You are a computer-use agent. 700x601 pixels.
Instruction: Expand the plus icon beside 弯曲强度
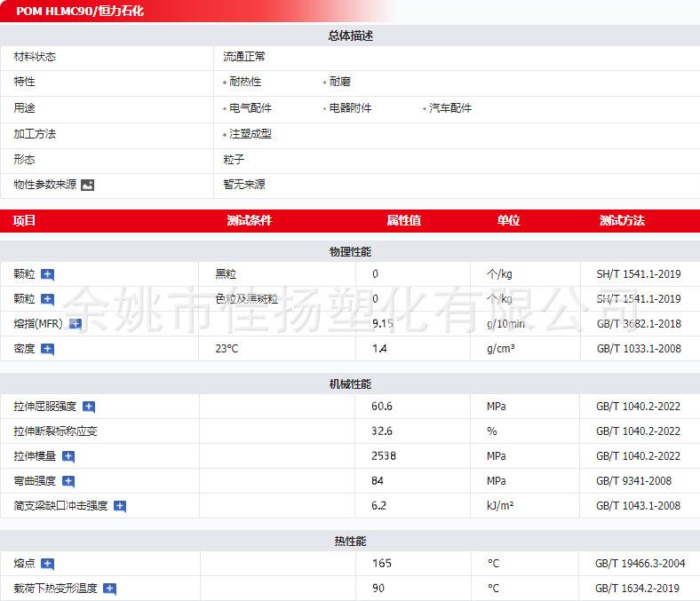point(68,481)
